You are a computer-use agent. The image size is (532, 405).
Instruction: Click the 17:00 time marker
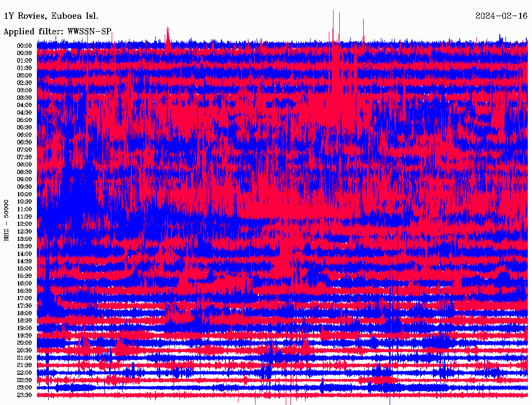coord(25,299)
